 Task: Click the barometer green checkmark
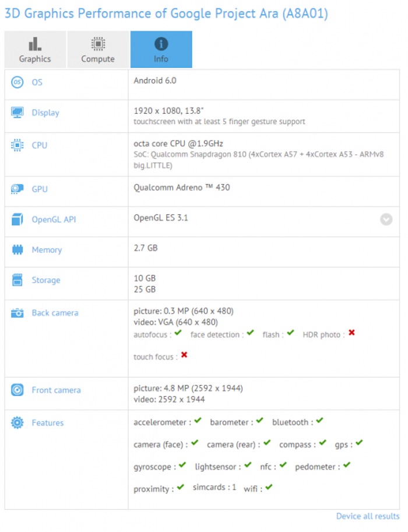point(260,420)
